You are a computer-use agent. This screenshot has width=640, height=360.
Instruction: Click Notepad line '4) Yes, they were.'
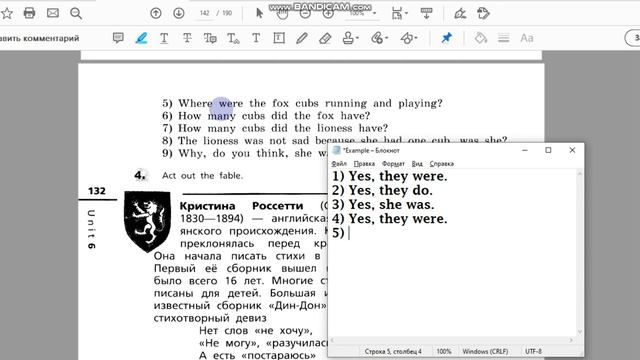tap(389, 219)
